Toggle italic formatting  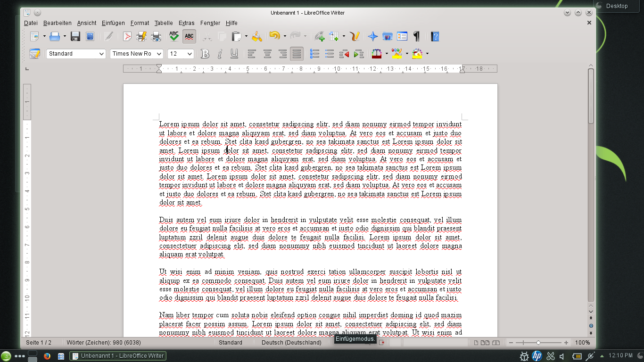click(219, 54)
